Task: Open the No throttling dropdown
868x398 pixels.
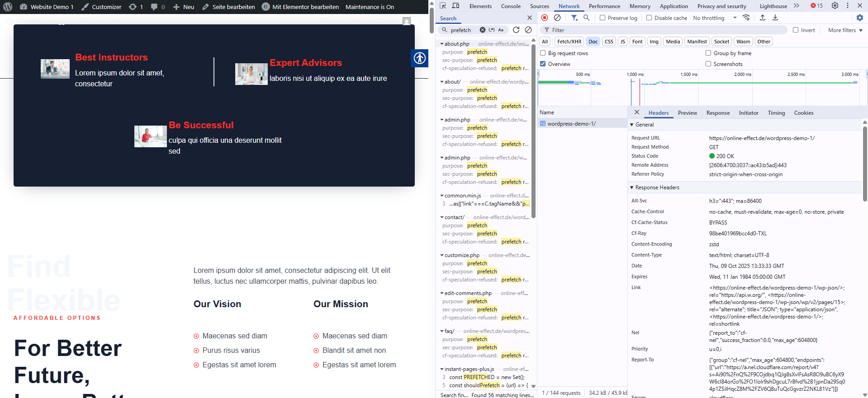Action: 715,18
